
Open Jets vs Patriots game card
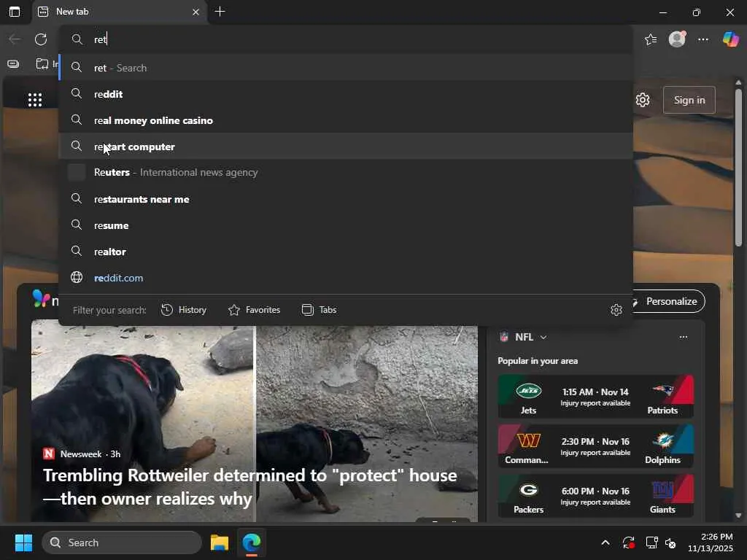[x=595, y=396]
